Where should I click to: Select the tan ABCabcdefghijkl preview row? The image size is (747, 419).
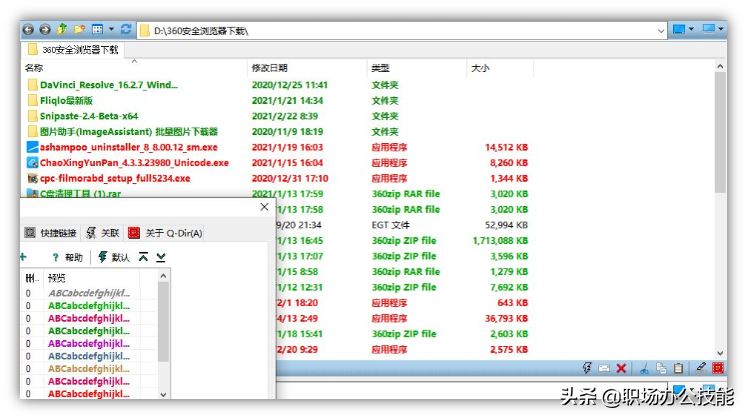[89, 369]
